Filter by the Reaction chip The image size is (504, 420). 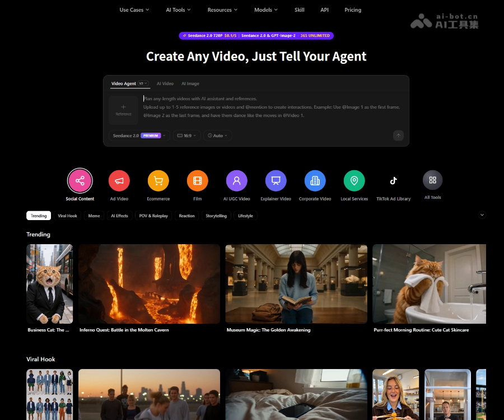[x=186, y=216]
